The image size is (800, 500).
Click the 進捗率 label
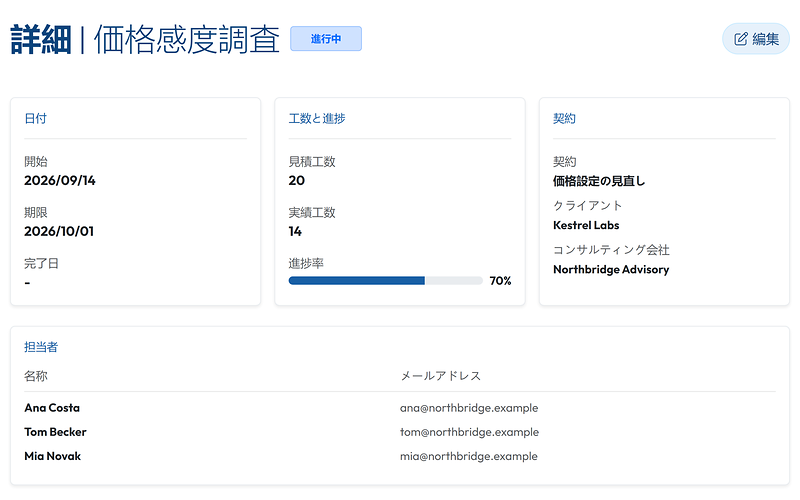306,263
